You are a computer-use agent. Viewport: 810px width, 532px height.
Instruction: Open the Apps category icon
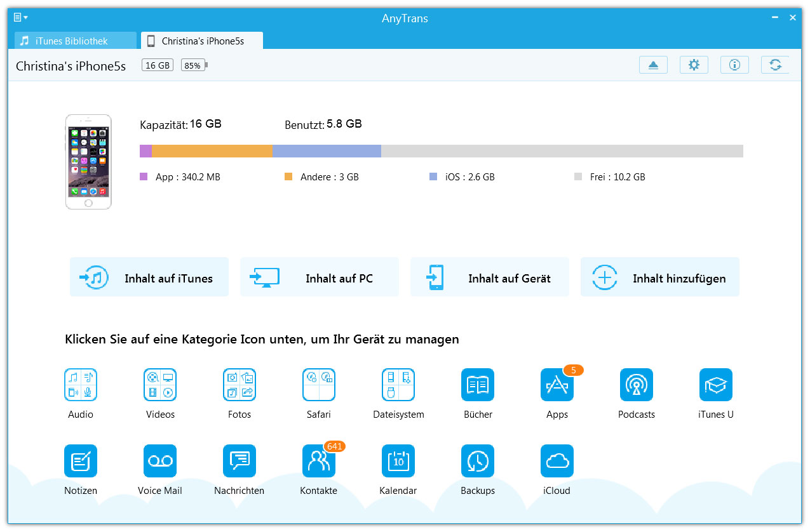(x=557, y=385)
